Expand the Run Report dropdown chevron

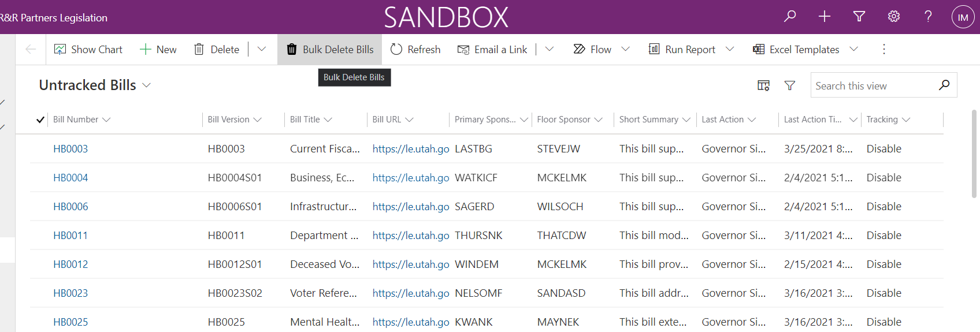730,49
